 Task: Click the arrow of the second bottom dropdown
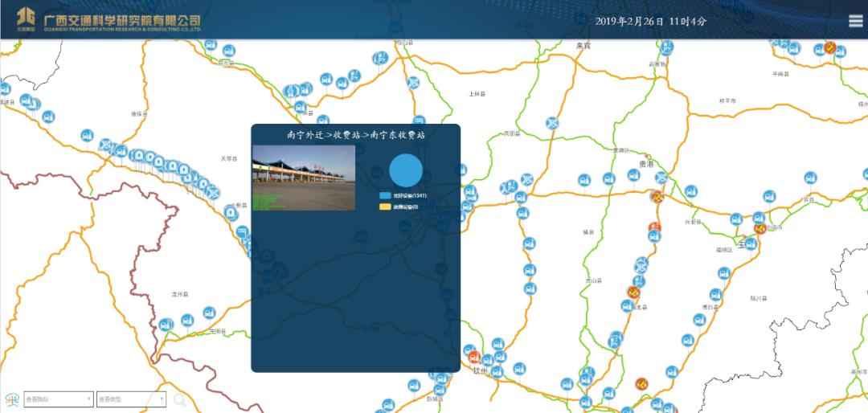click(162, 399)
